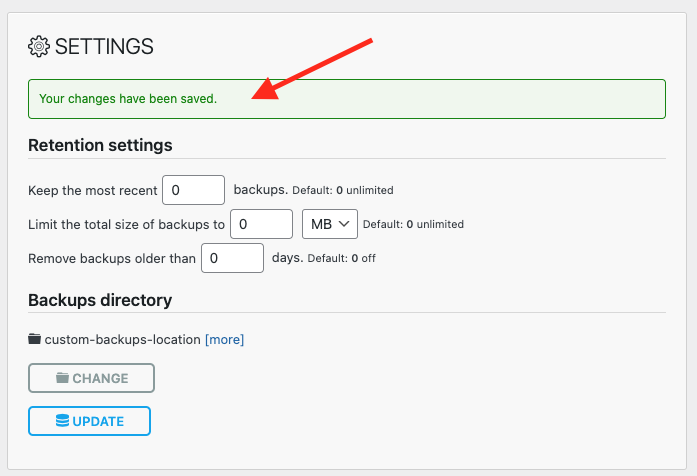Screen dimensions: 697x476
Task: Click the gear icon beside SETTINGS heading
Action: click(x=39, y=46)
